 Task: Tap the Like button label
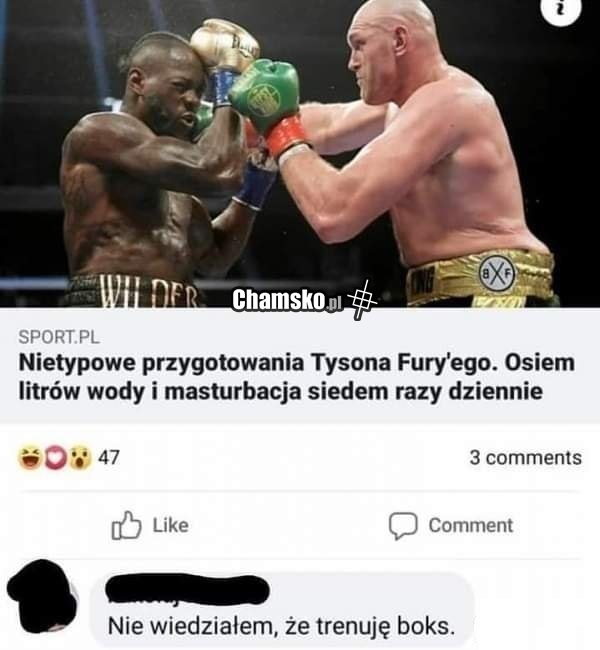pos(170,525)
